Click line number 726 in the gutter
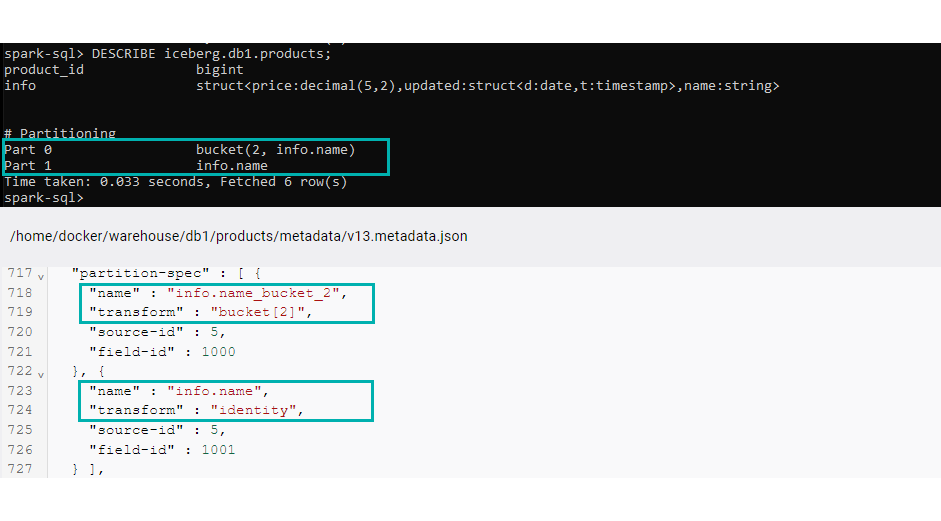Image resolution: width=941 pixels, height=521 pixels. tap(20, 450)
